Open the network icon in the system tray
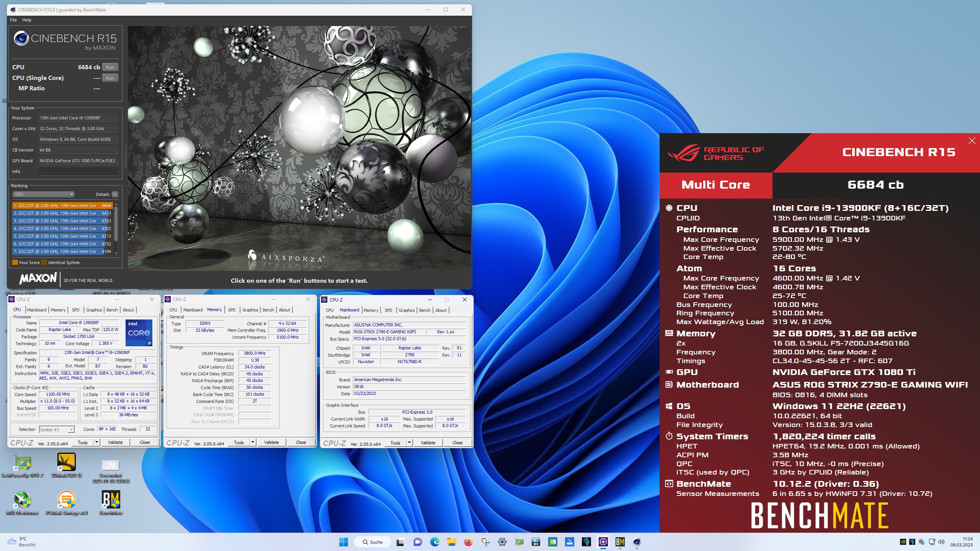The height and width of the screenshot is (551, 980). (932, 542)
